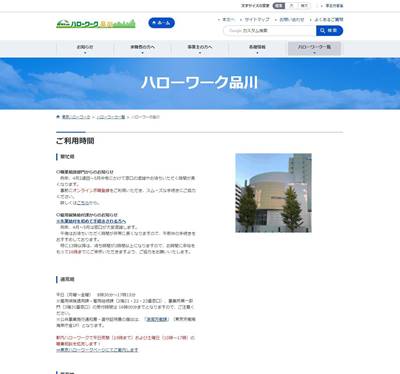Open the 背景色変更 background color link
Image resolution: width=400 pixels, height=374 pixels.
334,6
